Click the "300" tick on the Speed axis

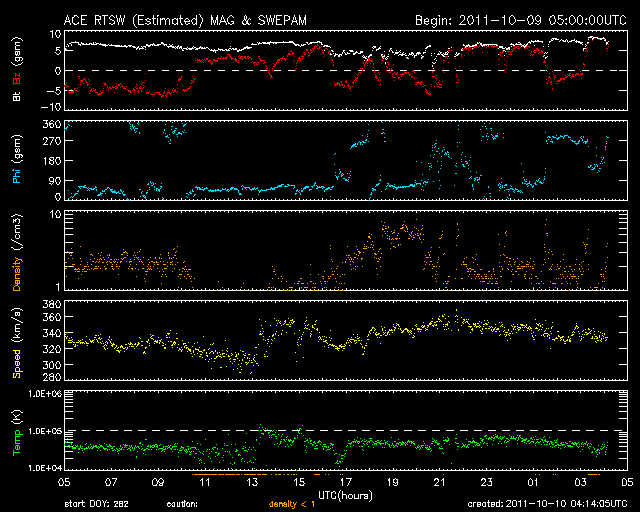(52, 365)
